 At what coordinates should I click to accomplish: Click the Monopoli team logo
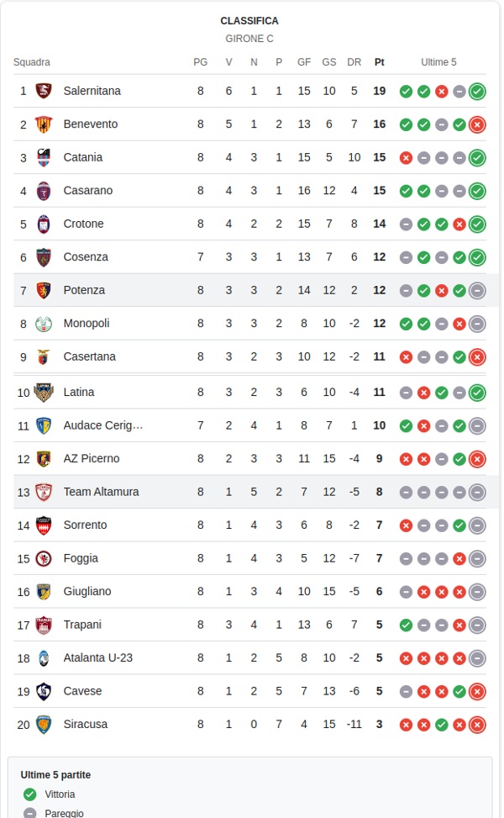click(x=44, y=324)
